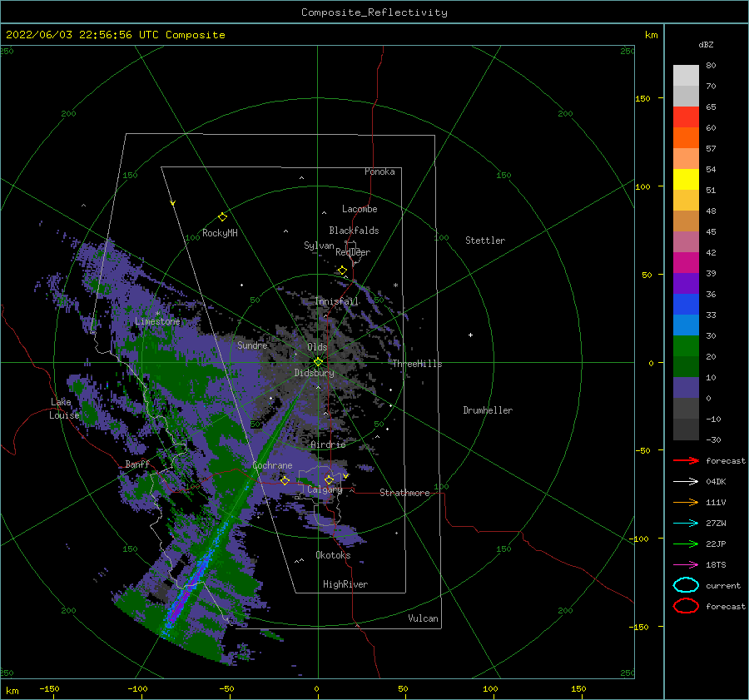
Task: Click the 18TS legend label
Action: click(716, 565)
